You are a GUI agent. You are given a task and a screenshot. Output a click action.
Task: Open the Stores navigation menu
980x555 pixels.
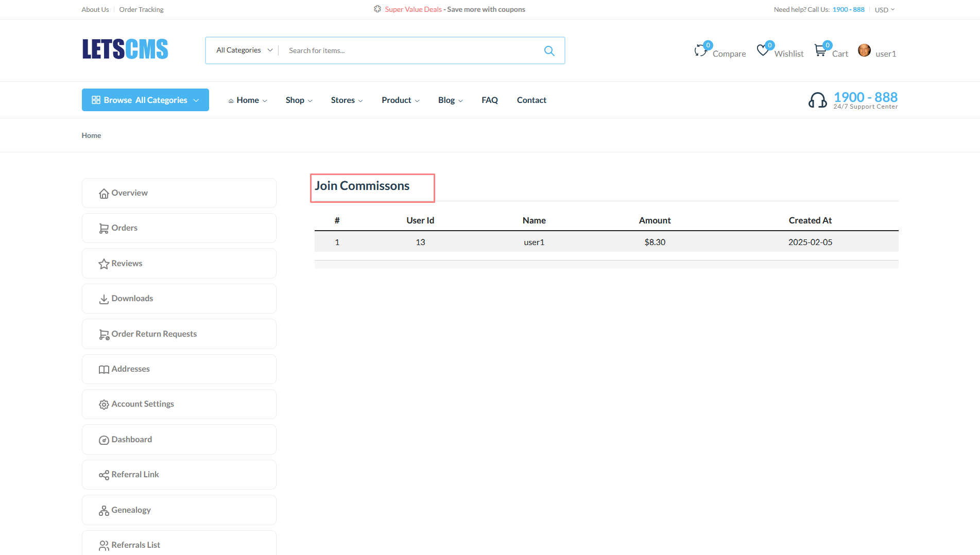[x=347, y=100]
